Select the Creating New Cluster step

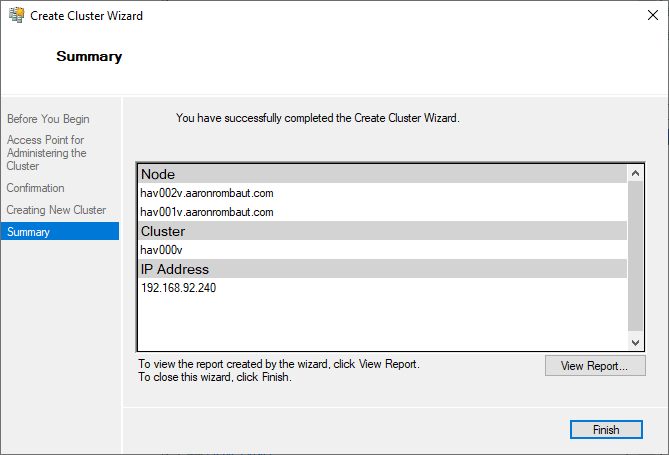click(56, 210)
